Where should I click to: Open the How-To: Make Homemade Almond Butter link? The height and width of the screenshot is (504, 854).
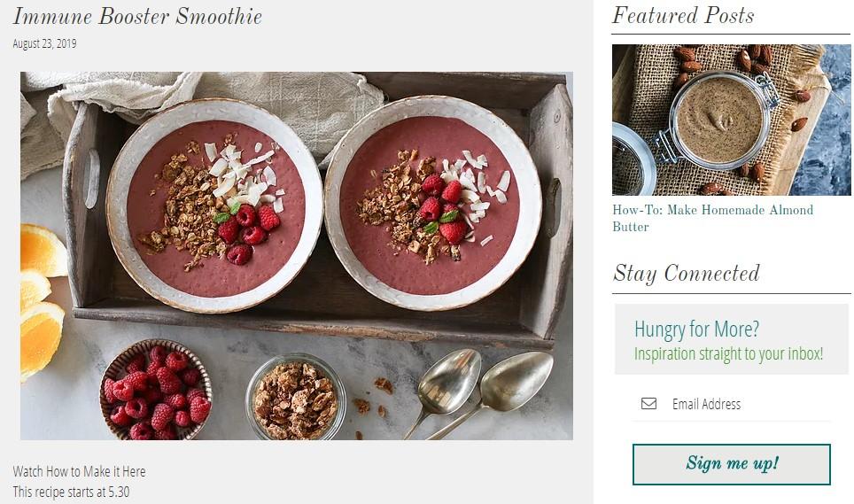pyautogui.click(x=712, y=218)
